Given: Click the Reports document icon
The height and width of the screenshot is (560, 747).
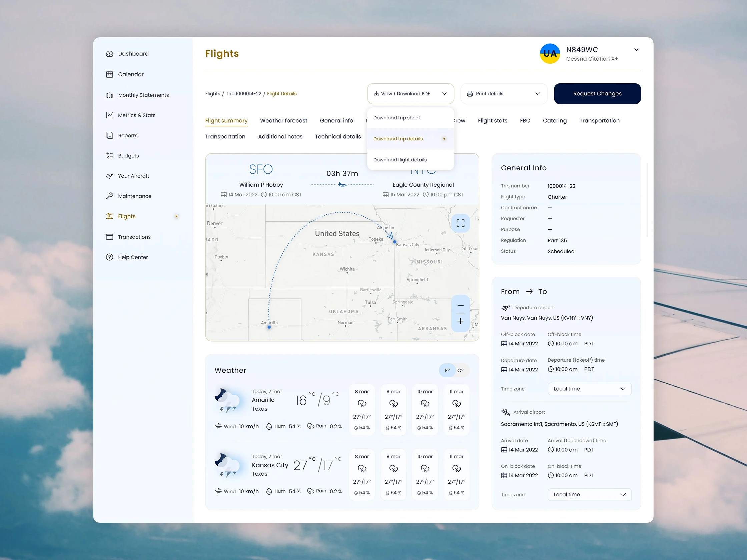Looking at the screenshot, I should click(109, 135).
